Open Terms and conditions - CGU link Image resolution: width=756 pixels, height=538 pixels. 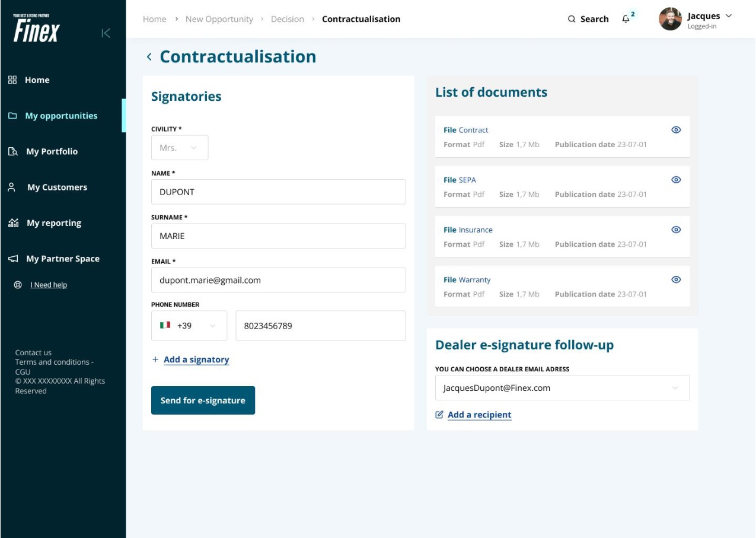(54, 367)
